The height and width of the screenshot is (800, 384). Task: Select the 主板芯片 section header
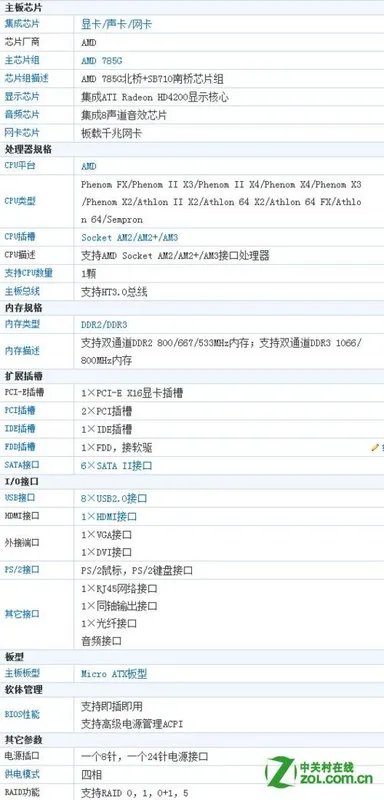tap(23, 8)
